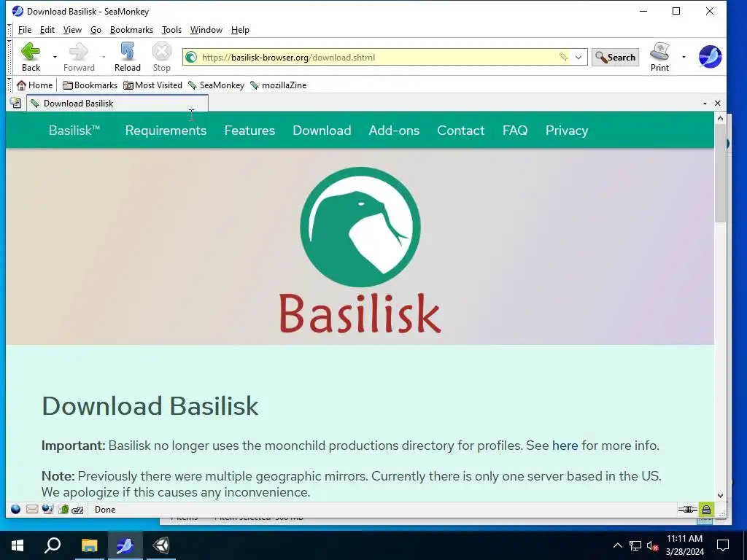Viewport: 747px width, 560px height.
Task: Open the Help menu
Action: point(240,30)
